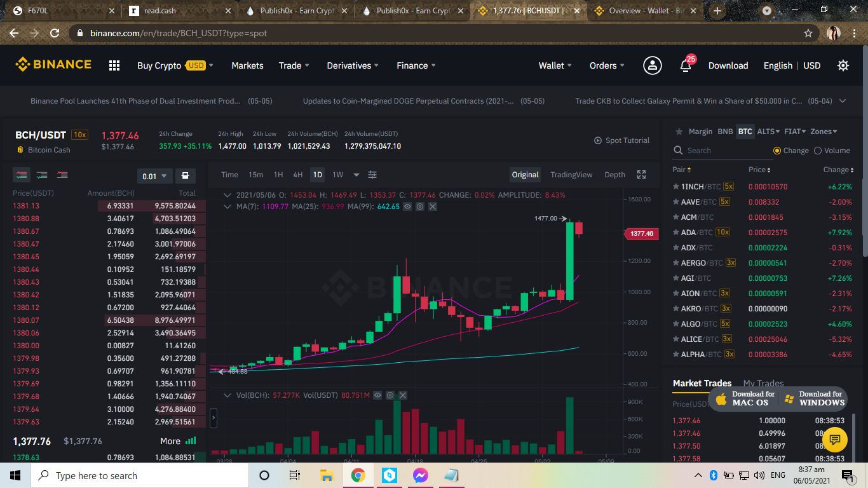Reload the Binance page
Screen dimensions: 868x488
pyautogui.click(x=55, y=33)
